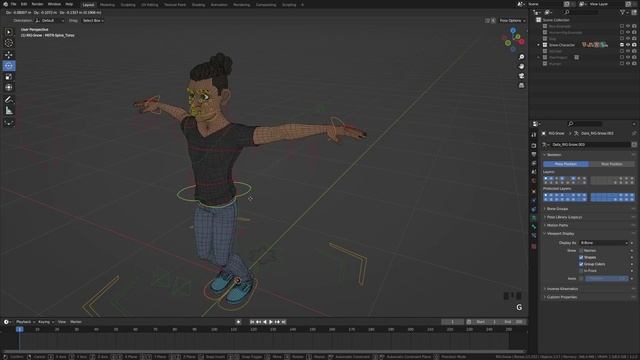Click the navigation axis gizmo
Image resolution: width=640 pixels, height=360 pixels.
pyautogui.click(x=513, y=40)
